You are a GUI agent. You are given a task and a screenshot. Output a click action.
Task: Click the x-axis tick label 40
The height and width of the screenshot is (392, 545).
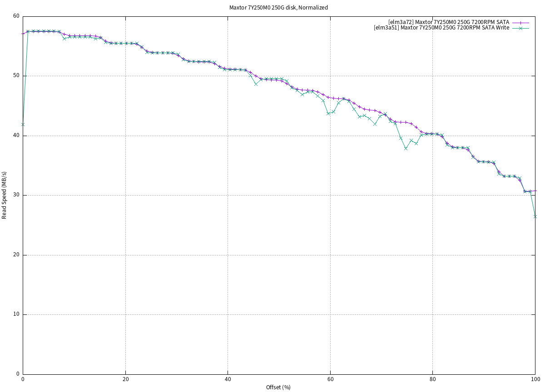point(228,380)
